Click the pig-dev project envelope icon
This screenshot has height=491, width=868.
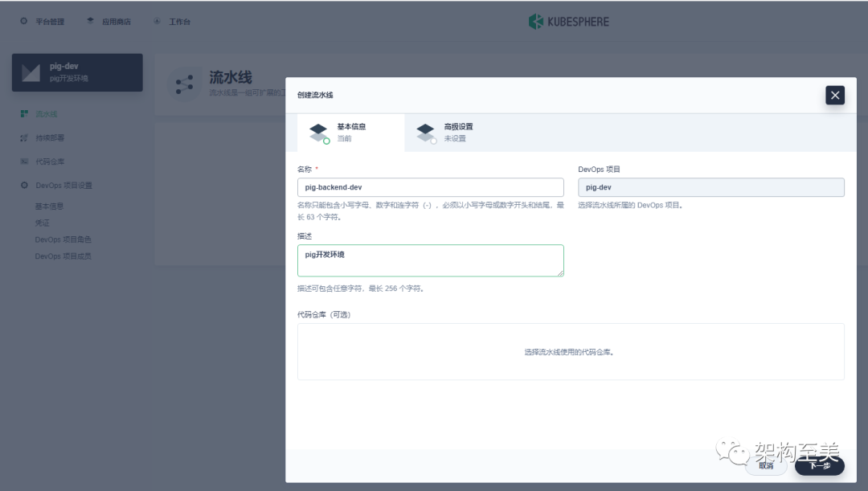[x=31, y=72]
